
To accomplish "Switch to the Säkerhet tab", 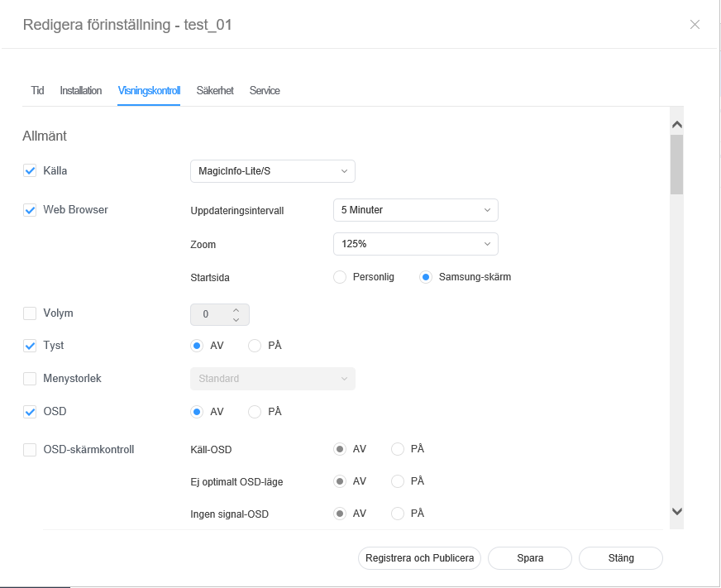I will click(215, 91).
